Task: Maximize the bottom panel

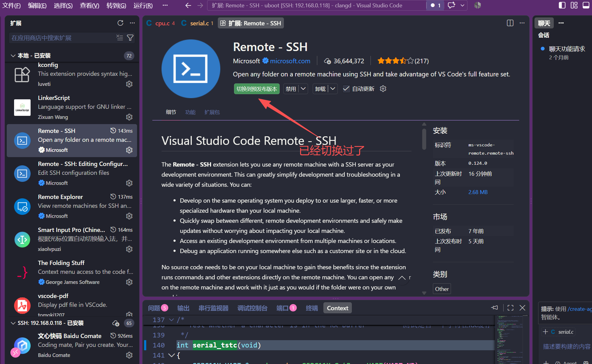Action: point(510,308)
